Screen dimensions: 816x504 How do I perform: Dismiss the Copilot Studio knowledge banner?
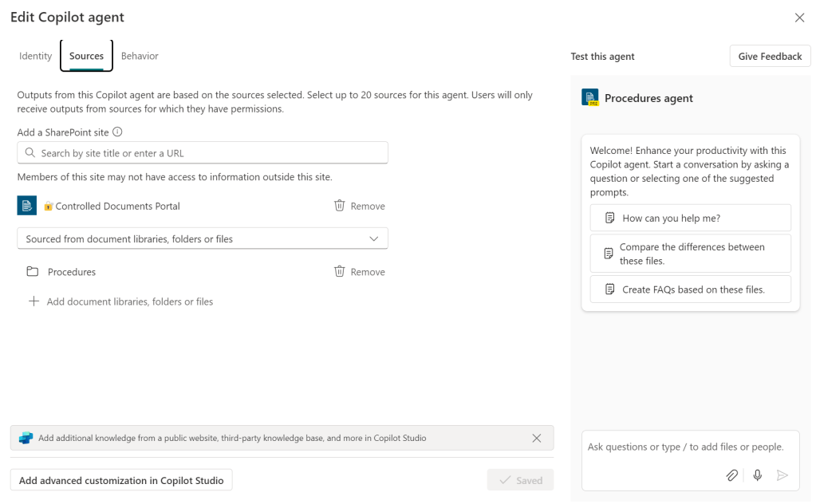tap(537, 438)
